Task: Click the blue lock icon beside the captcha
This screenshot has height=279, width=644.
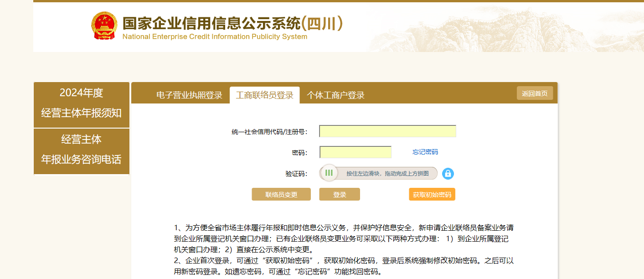Action: point(448,174)
